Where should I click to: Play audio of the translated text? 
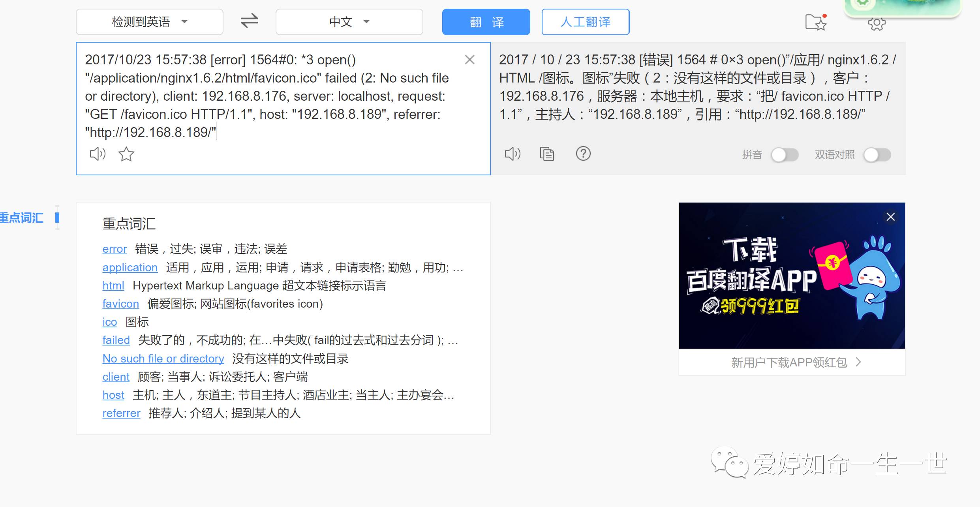(513, 154)
